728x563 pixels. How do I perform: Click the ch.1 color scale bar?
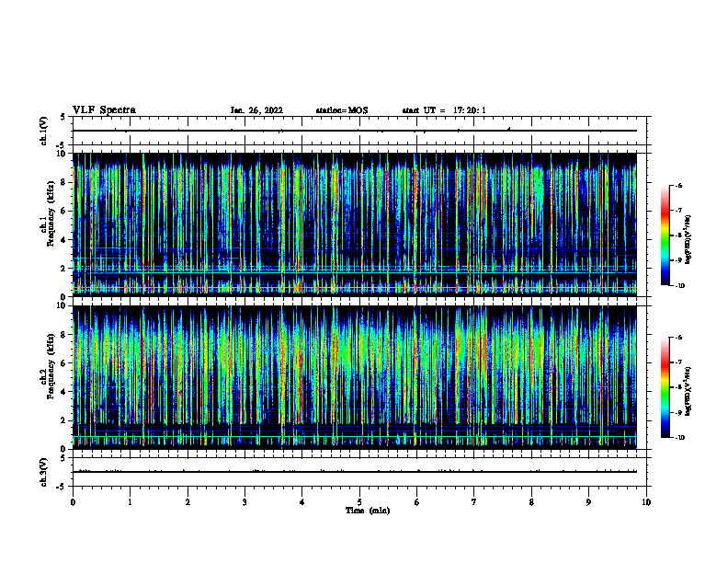[x=665, y=236]
